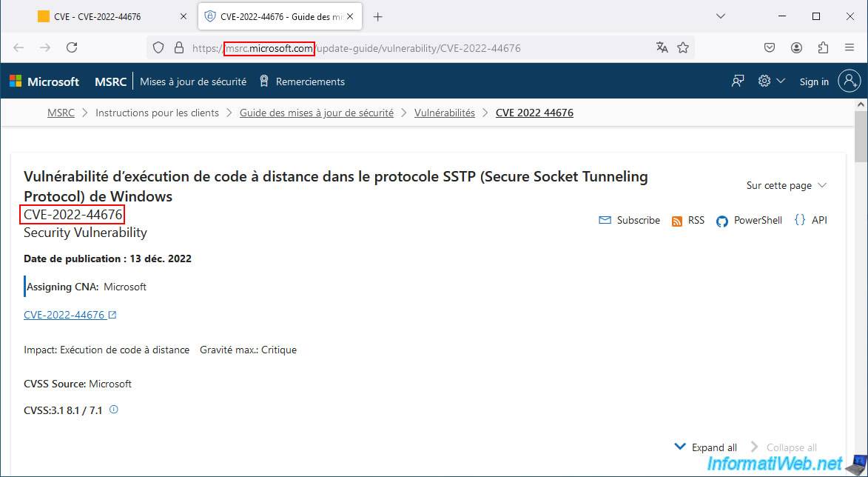Viewport: 868px width, 477px height.
Task: Click the 'Vulnérabilités' breadcrumb link
Action: tap(444, 113)
